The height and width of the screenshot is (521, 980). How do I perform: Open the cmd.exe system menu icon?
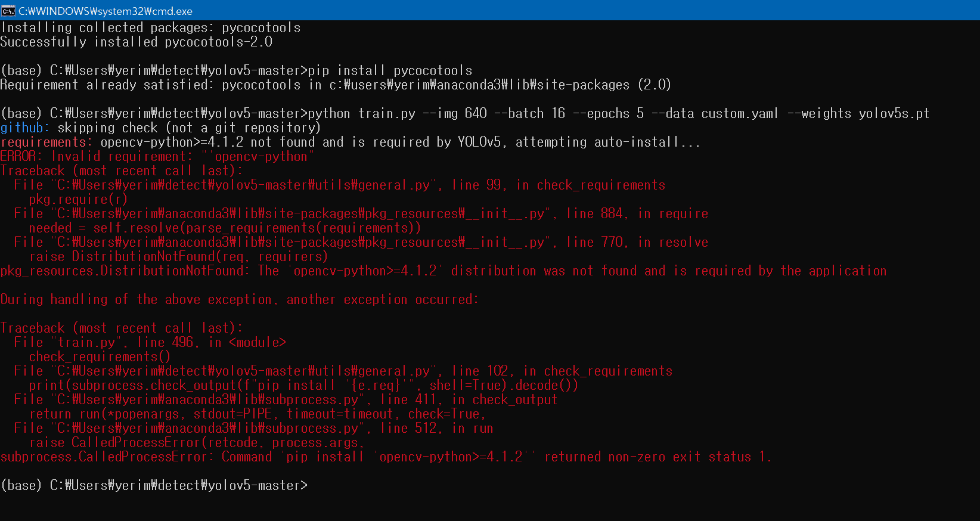(8, 11)
